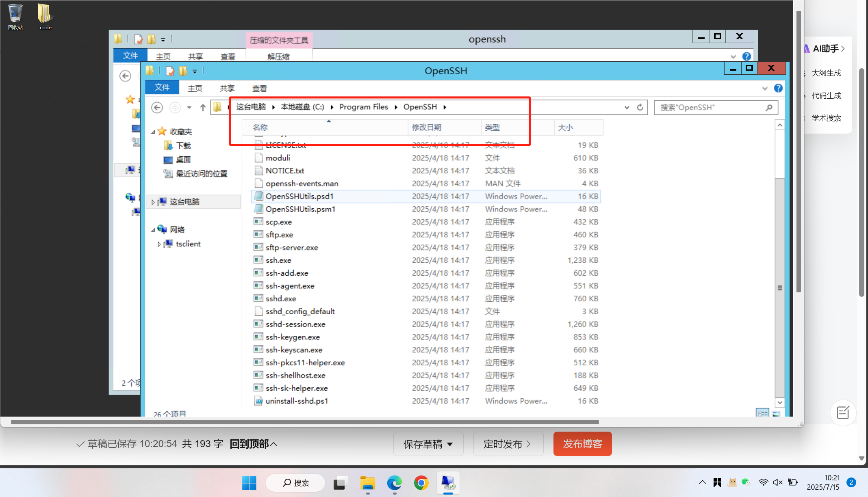868x497 pixels.
Task: Open File Explorer from the taskbar
Action: [367, 484]
